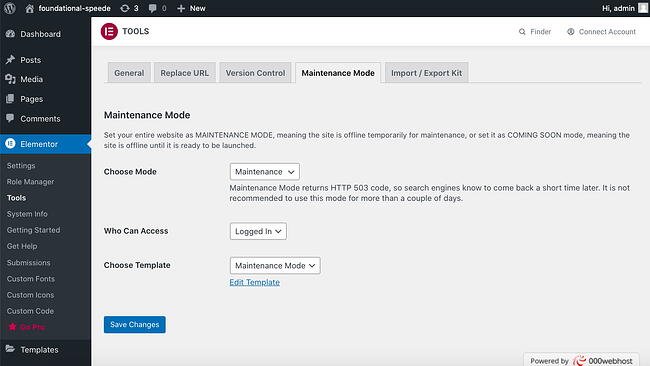The image size is (650, 366).
Task: Switch to the Replace URL tab
Action: (x=184, y=73)
